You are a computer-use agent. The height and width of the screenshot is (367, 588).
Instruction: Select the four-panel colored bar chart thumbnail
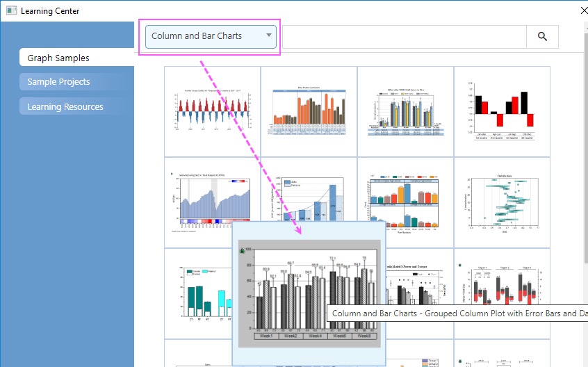click(x=405, y=202)
